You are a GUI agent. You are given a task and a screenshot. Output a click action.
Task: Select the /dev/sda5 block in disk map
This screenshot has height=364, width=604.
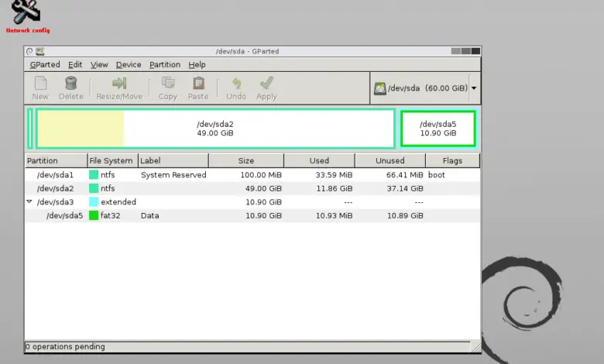pos(438,129)
